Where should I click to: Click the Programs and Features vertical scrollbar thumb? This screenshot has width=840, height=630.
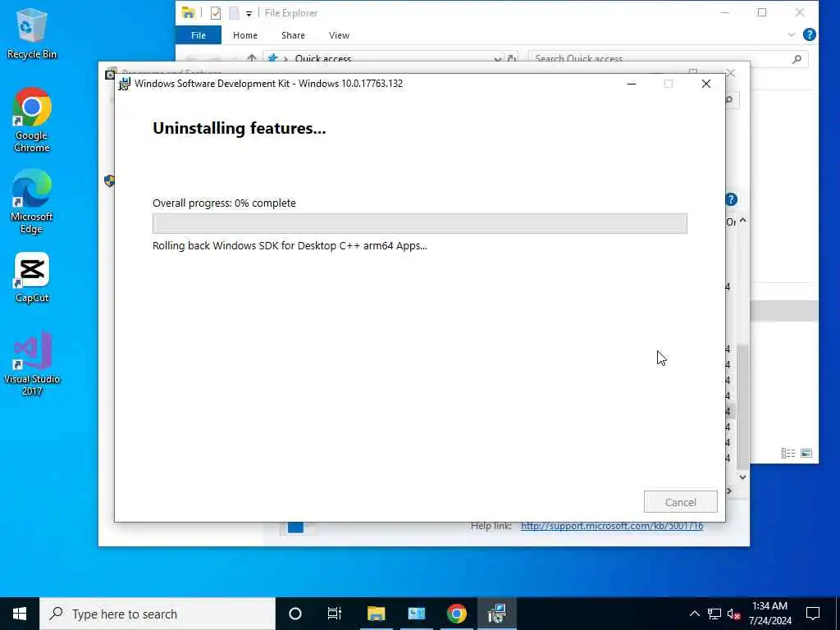click(742, 406)
